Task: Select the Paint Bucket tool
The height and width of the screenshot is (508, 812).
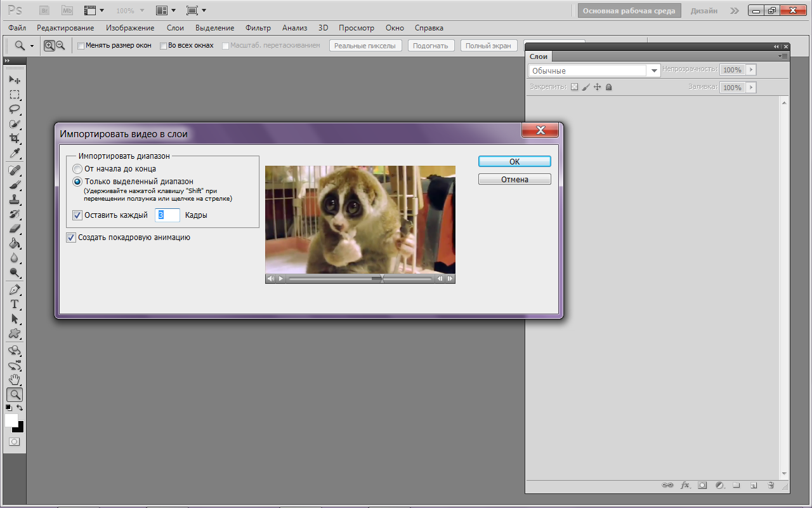Action: pos(15,243)
